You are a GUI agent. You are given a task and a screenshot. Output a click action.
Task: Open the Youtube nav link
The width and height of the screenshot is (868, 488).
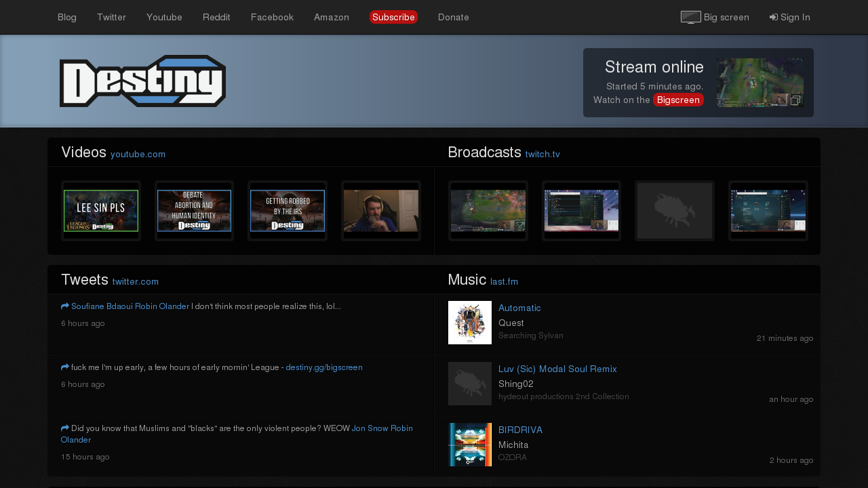164,18
